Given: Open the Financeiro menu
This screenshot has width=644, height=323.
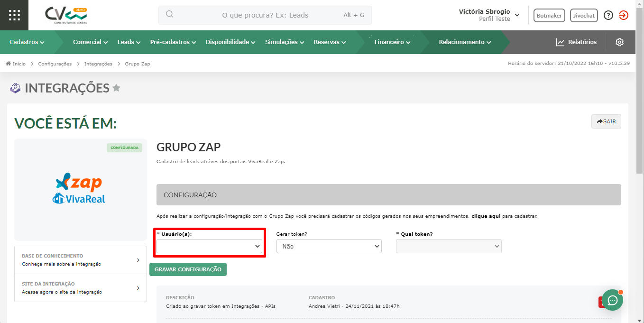Looking at the screenshot, I should click(392, 42).
